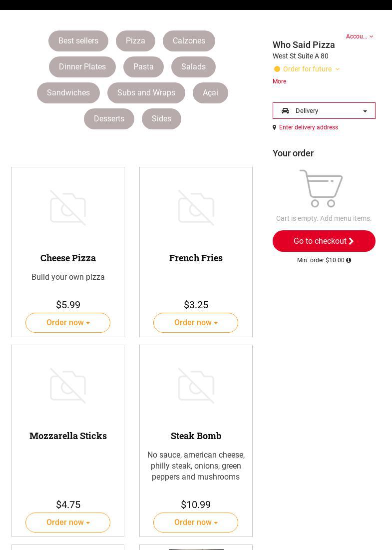Click the Cheese Pizza placeholder image

[68, 208]
